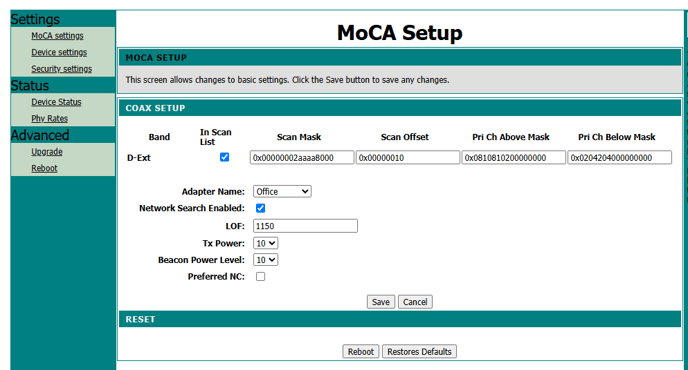Click the Beacon Power Level label
The width and height of the screenshot is (688, 370).
(x=201, y=260)
